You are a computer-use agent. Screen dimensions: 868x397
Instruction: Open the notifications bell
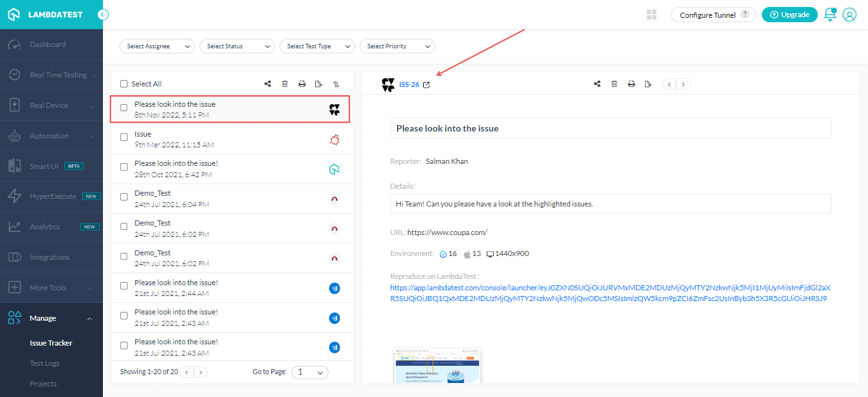click(x=829, y=15)
